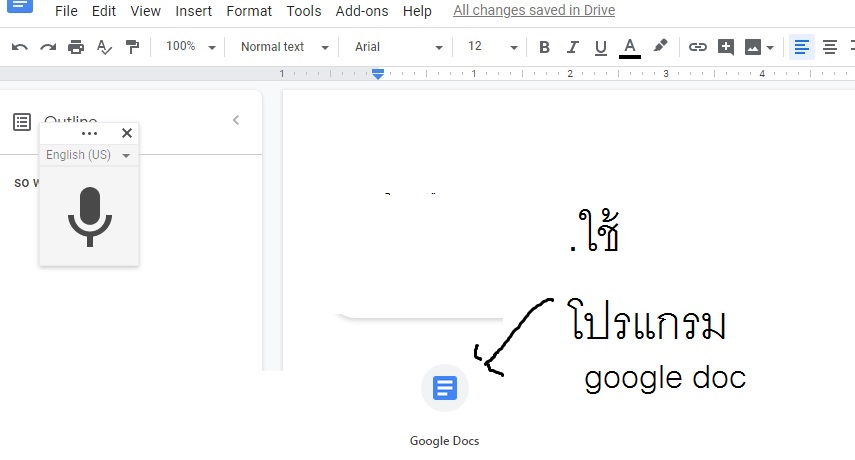Open the highlight color marker
The height and width of the screenshot is (460, 855).
660,46
